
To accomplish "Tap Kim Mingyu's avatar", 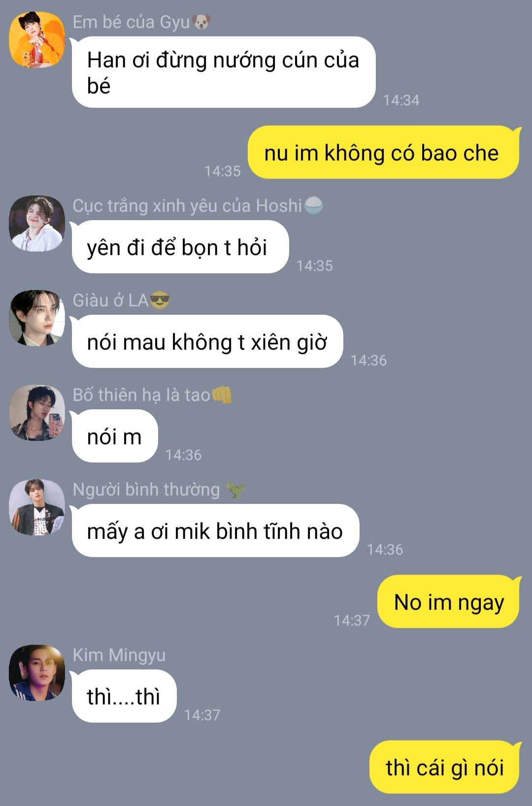I will click(37, 672).
